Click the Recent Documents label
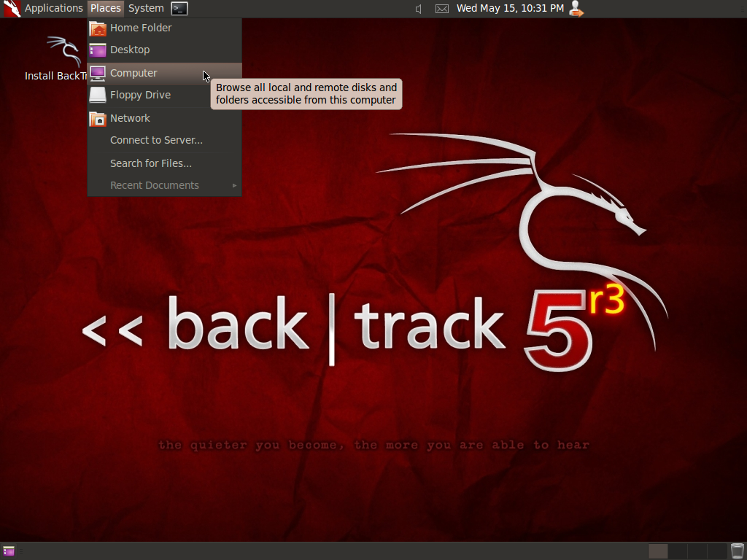The image size is (747, 560). tap(155, 185)
